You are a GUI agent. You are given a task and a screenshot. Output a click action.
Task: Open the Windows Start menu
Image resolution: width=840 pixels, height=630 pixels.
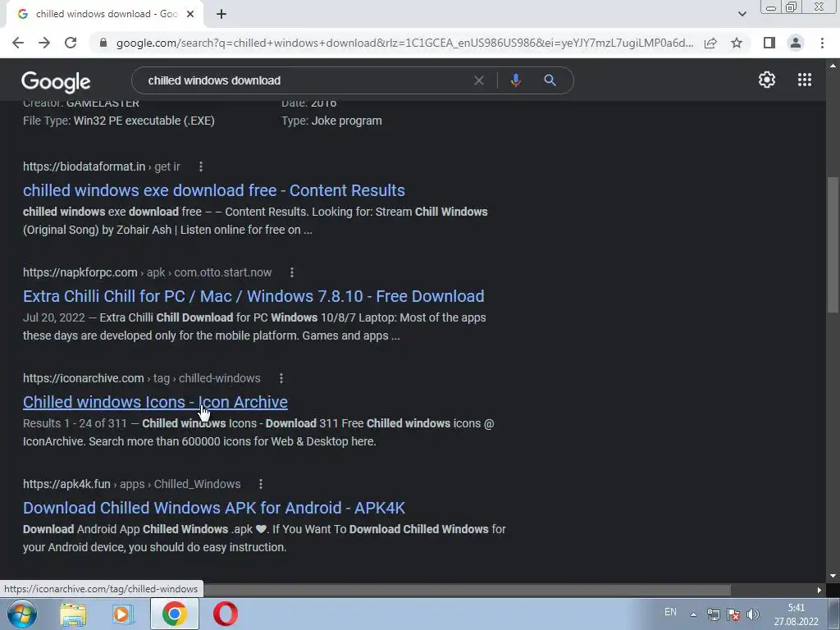[x=21, y=614]
